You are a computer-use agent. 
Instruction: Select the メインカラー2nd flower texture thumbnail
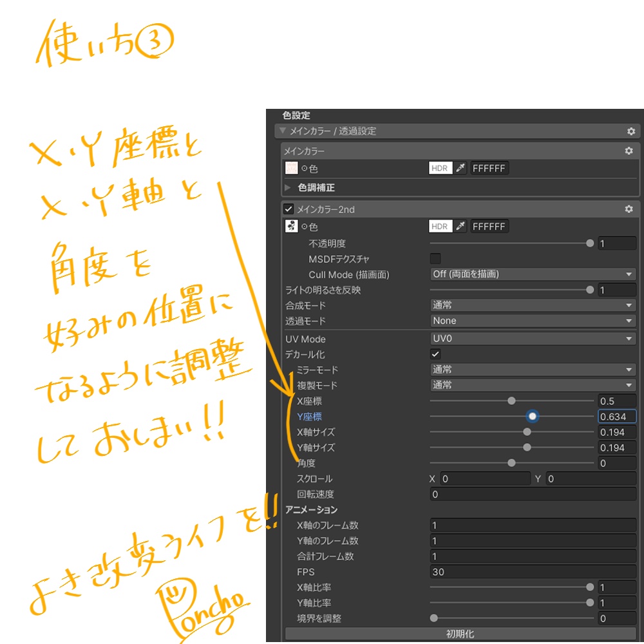(x=291, y=226)
